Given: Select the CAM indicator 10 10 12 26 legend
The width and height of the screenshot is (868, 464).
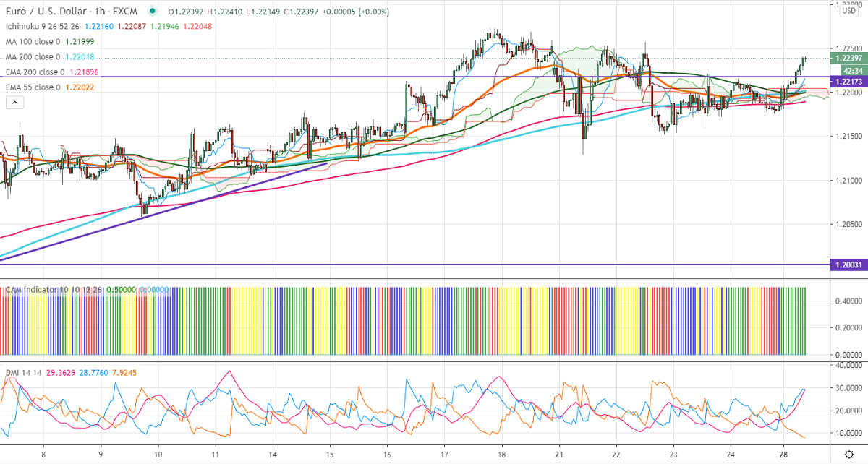Looking at the screenshot, I should (54, 290).
